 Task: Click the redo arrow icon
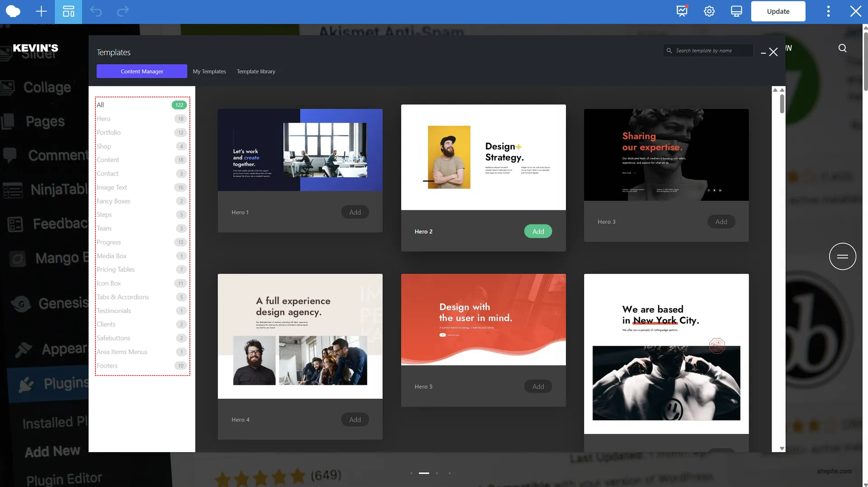(x=123, y=12)
